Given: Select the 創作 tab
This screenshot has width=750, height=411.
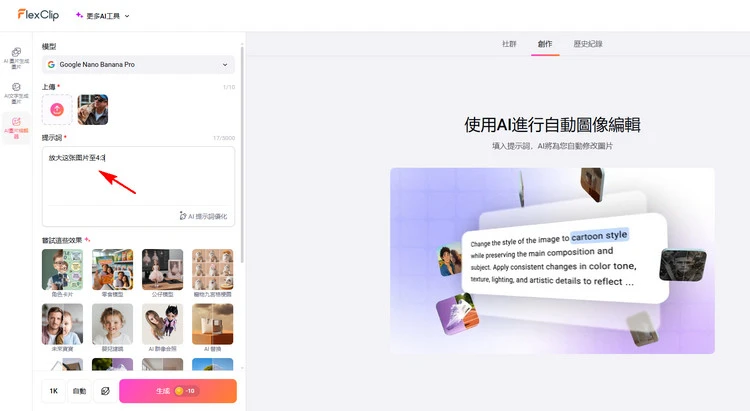Looking at the screenshot, I should (x=545, y=44).
